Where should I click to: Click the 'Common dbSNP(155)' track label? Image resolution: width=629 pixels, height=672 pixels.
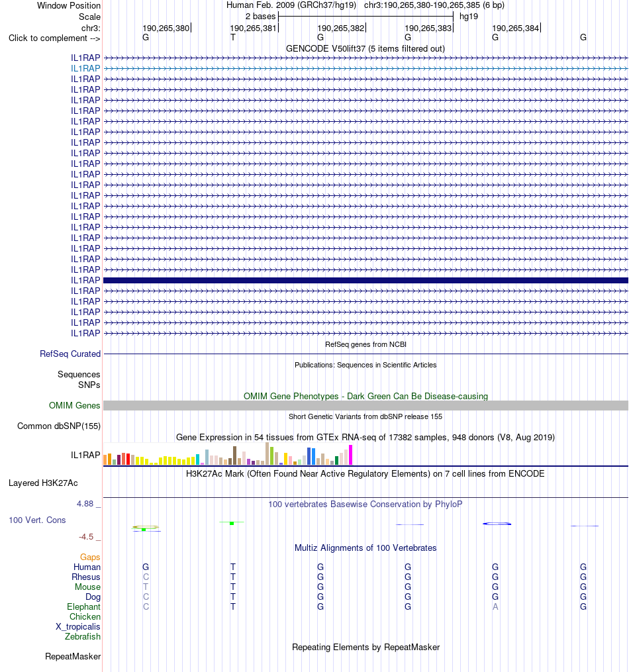point(59,426)
